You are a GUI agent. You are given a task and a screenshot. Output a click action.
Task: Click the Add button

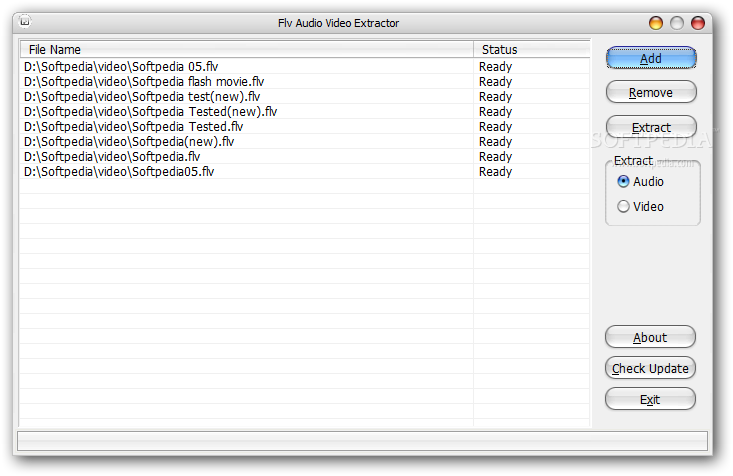[x=651, y=58]
